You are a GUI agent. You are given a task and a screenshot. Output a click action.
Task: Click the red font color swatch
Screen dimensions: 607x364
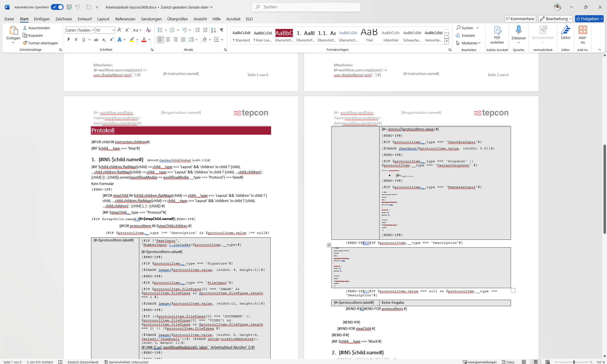(x=144, y=40)
